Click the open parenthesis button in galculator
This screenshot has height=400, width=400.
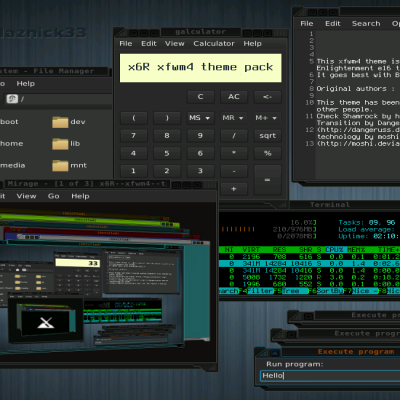[x=133, y=118]
